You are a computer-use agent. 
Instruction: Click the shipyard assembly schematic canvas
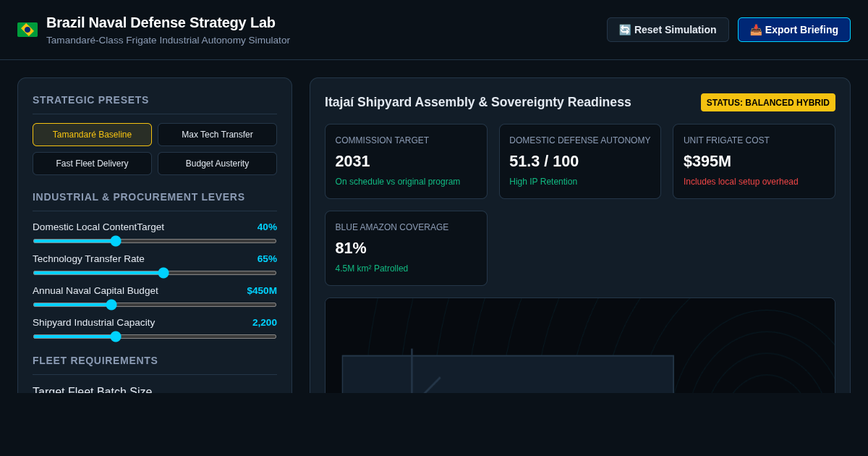[580, 346]
